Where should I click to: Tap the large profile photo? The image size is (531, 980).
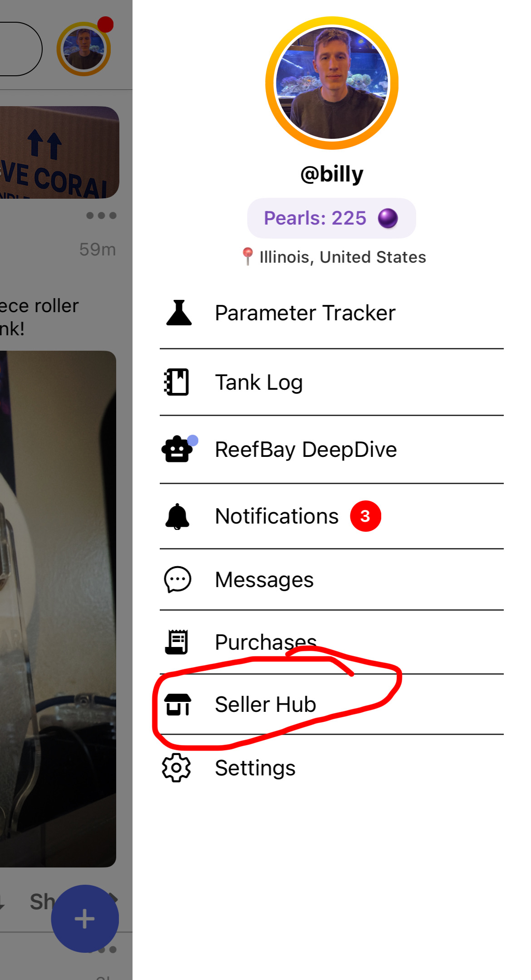click(x=332, y=83)
